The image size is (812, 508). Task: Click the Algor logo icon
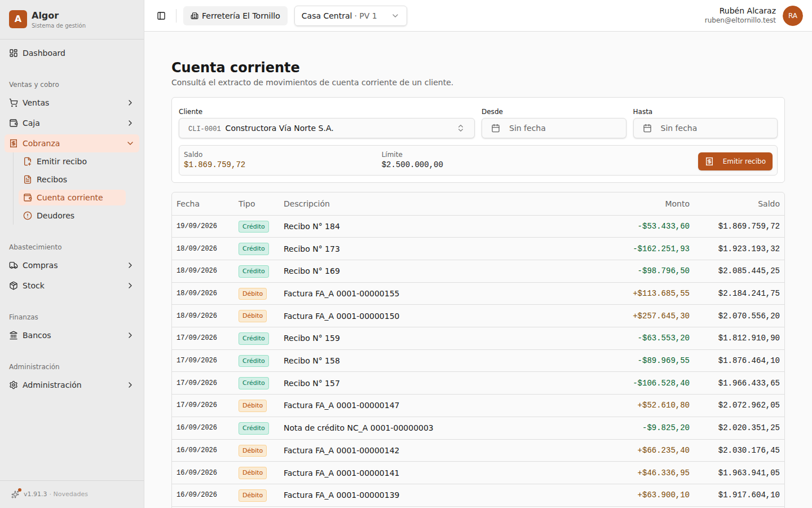point(18,19)
